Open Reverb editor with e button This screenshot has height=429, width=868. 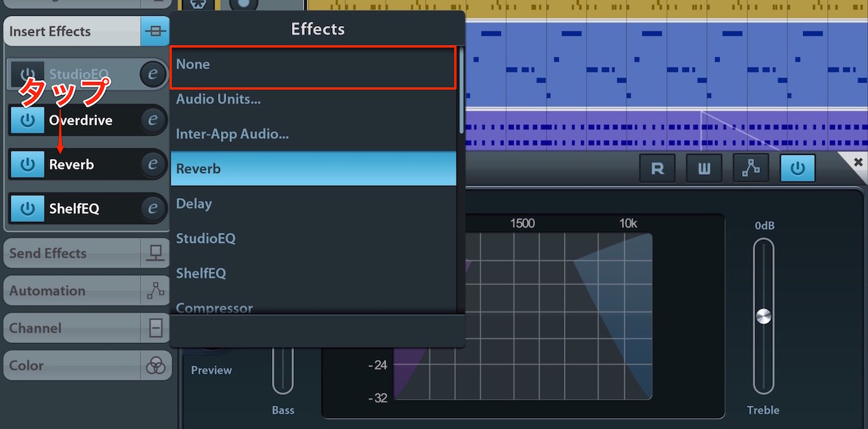[x=153, y=165]
